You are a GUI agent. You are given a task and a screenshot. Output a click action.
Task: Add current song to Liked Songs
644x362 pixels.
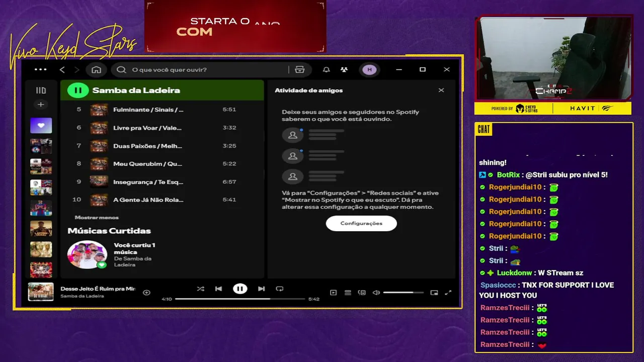[146, 293]
